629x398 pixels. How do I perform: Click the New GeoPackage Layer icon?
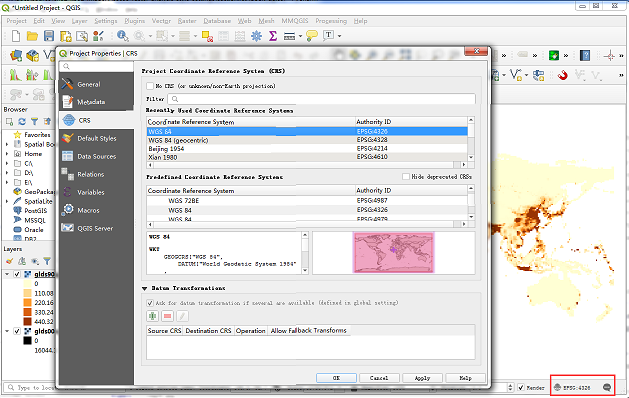(32, 55)
